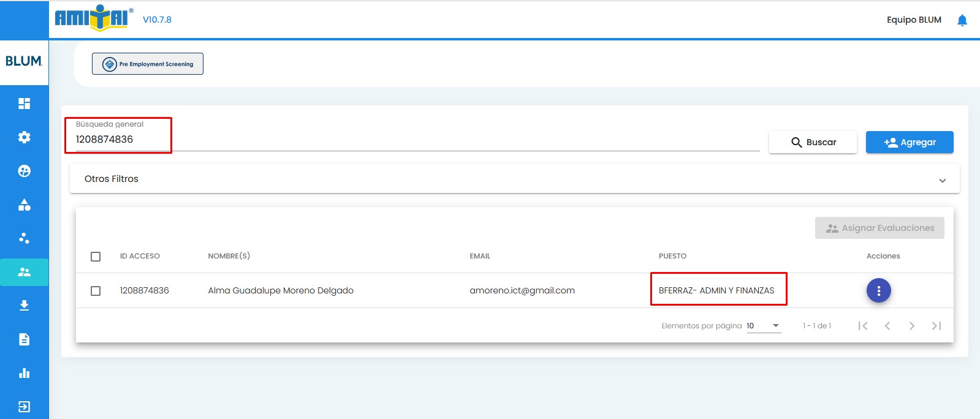Open the download icon in sidebar
The width and height of the screenshot is (980, 419).
(x=24, y=306)
